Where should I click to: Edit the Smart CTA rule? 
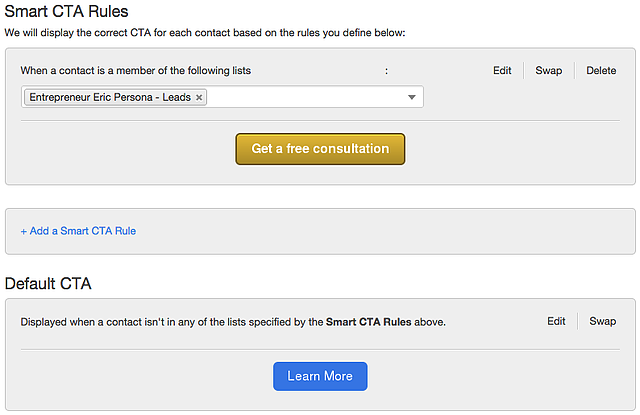click(502, 71)
